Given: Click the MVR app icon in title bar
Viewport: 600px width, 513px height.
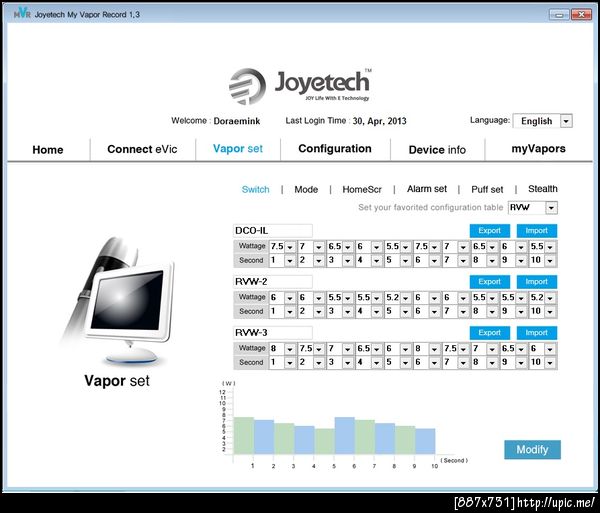Looking at the screenshot, I should pyautogui.click(x=22, y=14).
